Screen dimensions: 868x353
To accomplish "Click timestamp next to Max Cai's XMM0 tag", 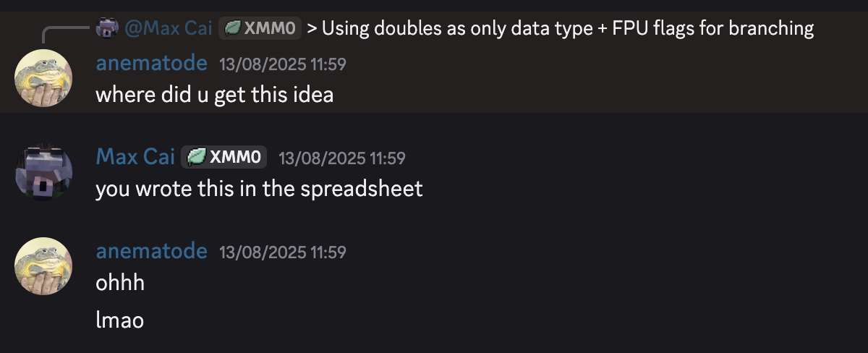I will click(342, 158).
